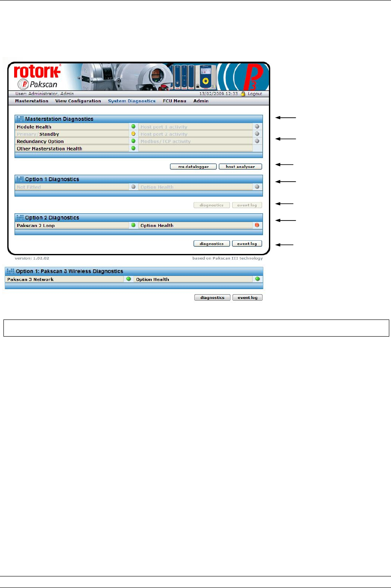The image size is (391, 588).
Task: Click the greyed Option 1 diagnostics button
Action: pos(212,205)
